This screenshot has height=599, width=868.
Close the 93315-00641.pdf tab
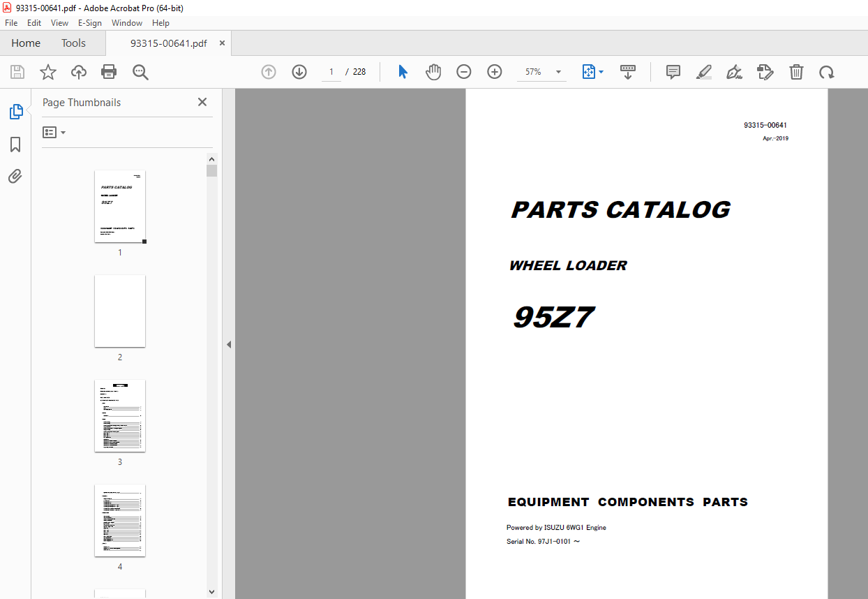click(222, 43)
